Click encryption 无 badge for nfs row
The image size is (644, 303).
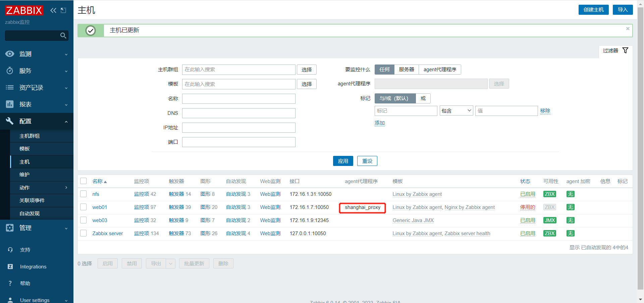click(570, 194)
